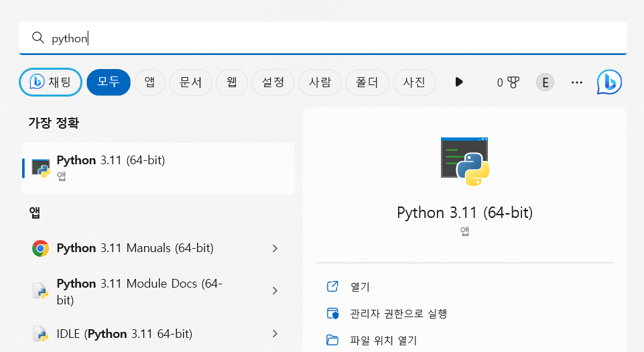Switch to the 문서 filter tab

pos(190,82)
